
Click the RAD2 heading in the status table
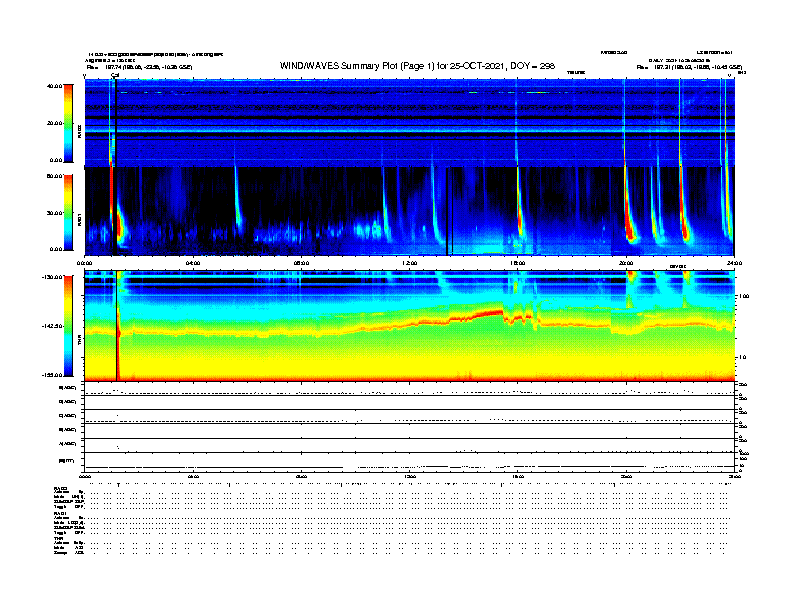coord(60,489)
